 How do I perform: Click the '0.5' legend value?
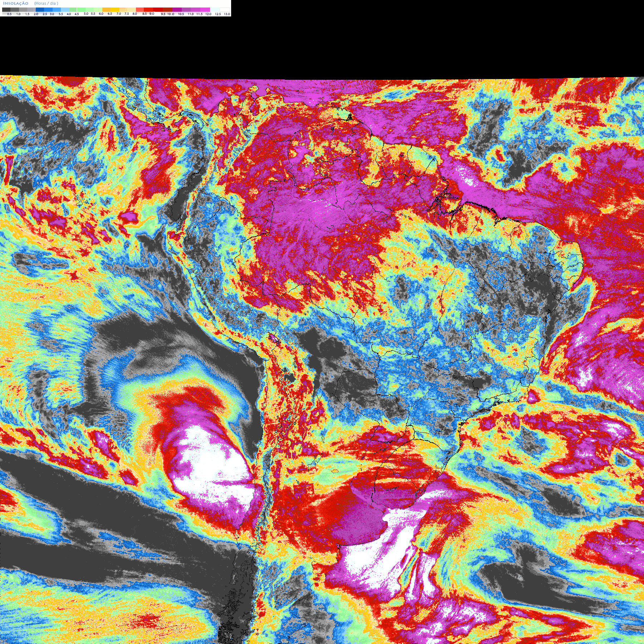pos(9,14)
